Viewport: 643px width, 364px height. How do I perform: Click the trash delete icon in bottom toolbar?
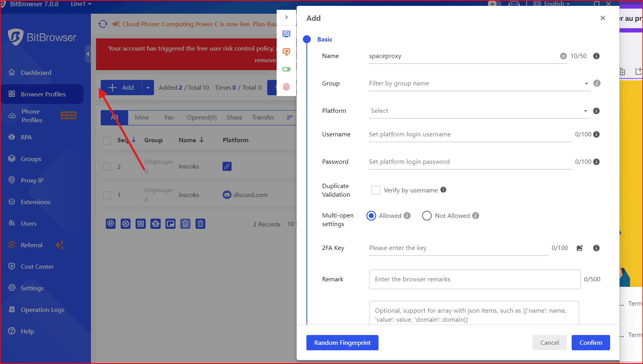201,224
